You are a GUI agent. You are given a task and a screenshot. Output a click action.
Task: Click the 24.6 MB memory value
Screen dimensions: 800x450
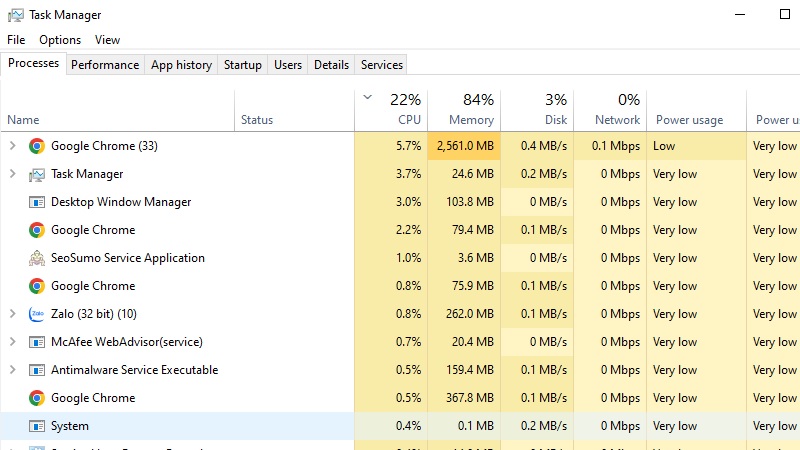pyautogui.click(x=472, y=174)
